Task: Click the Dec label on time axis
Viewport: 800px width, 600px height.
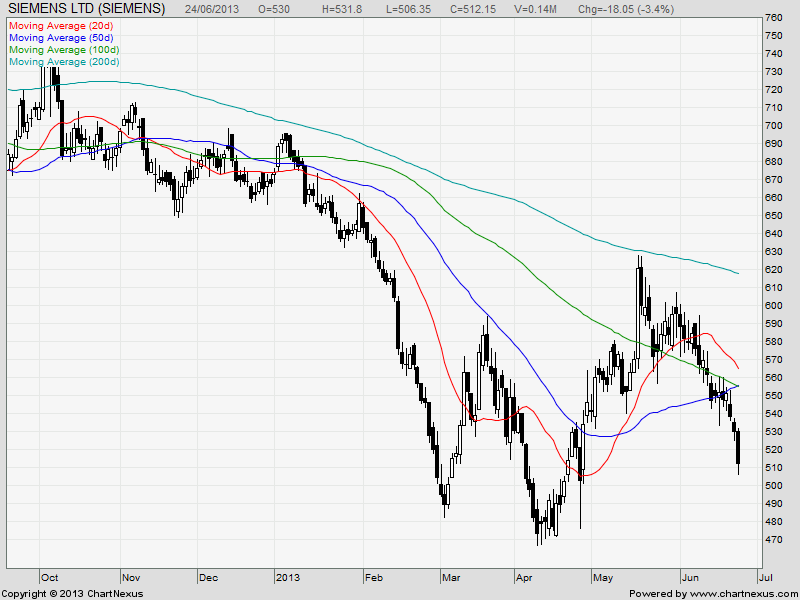Action: pyautogui.click(x=208, y=578)
